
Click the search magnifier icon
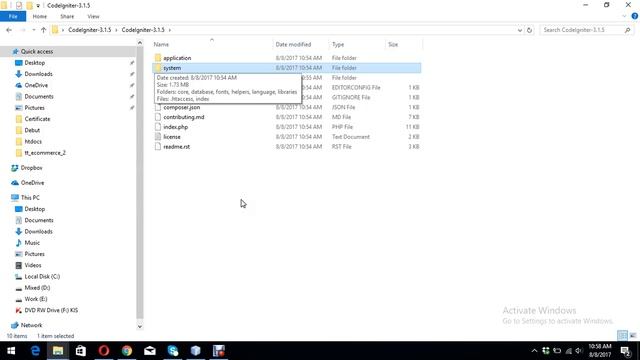click(627, 30)
